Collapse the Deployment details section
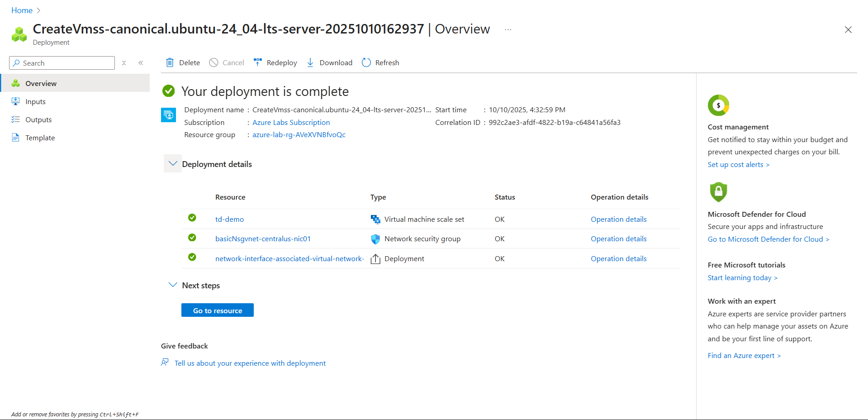Image resolution: width=868 pixels, height=420 pixels. [x=173, y=164]
